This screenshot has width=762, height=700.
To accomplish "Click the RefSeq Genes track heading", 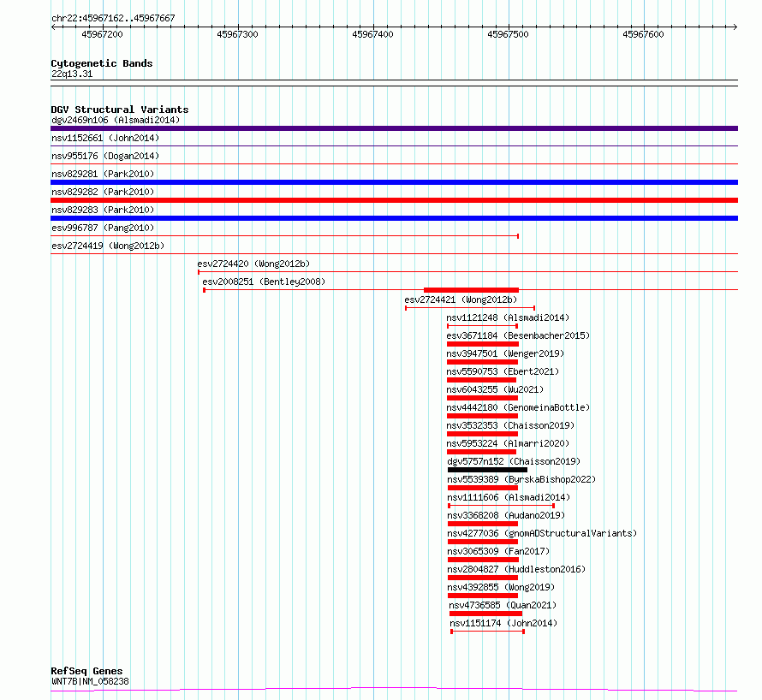I will coord(86,671).
